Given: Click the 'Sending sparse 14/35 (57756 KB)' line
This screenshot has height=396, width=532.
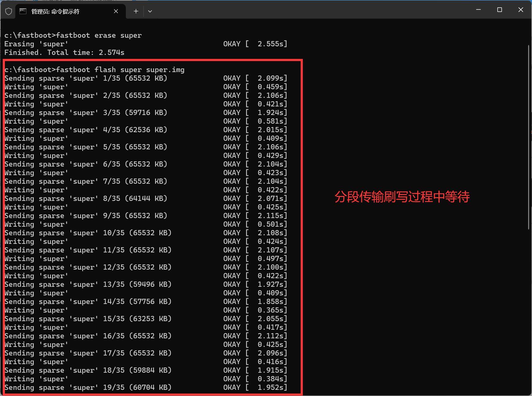Looking at the screenshot, I should (x=88, y=302).
